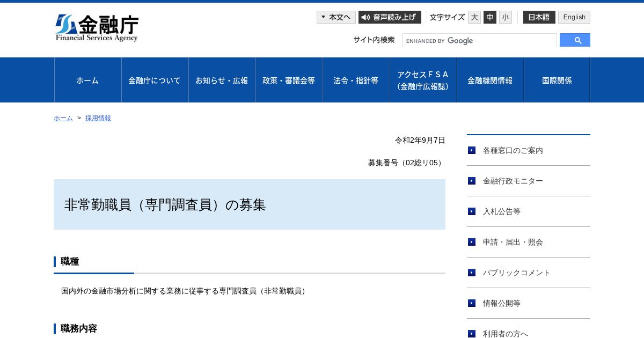Switch language to English
644x338 pixels.
(x=574, y=17)
